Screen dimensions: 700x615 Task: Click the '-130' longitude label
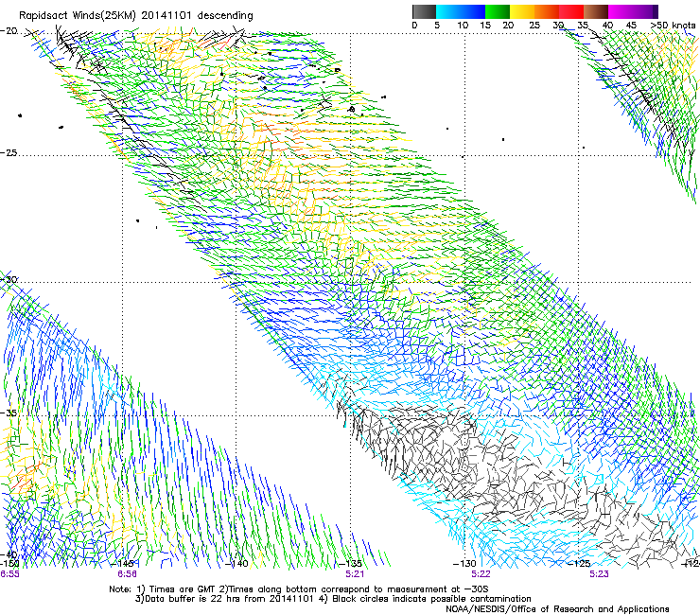tap(464, 564)
